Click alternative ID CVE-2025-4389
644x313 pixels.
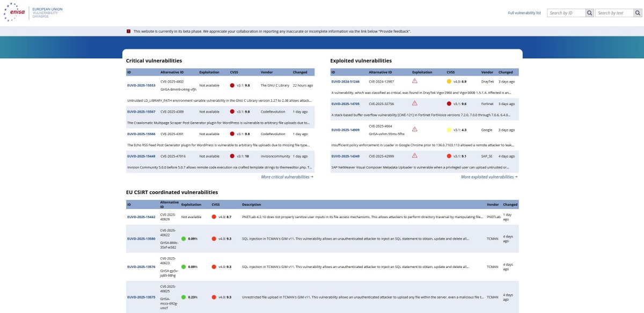[172, 111]
